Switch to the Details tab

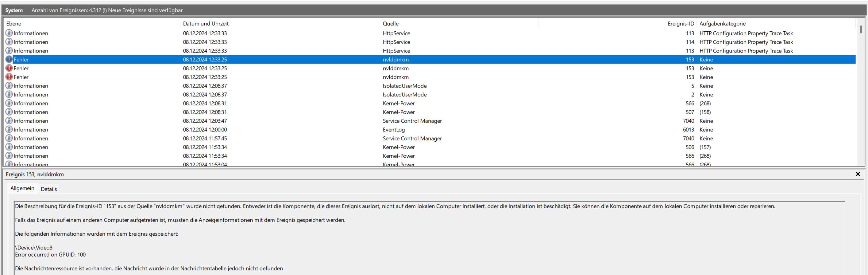tap(49, 189)
